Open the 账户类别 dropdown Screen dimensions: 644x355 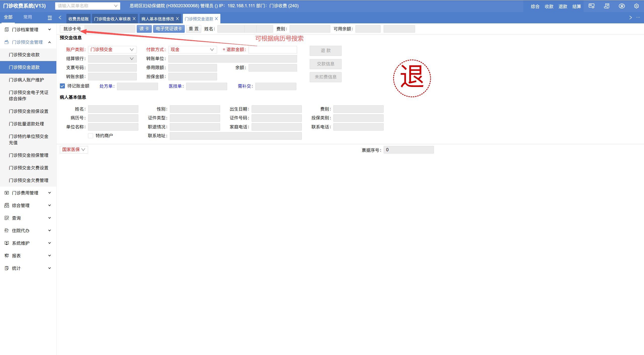pyautogui.click(x=112, y=50)
